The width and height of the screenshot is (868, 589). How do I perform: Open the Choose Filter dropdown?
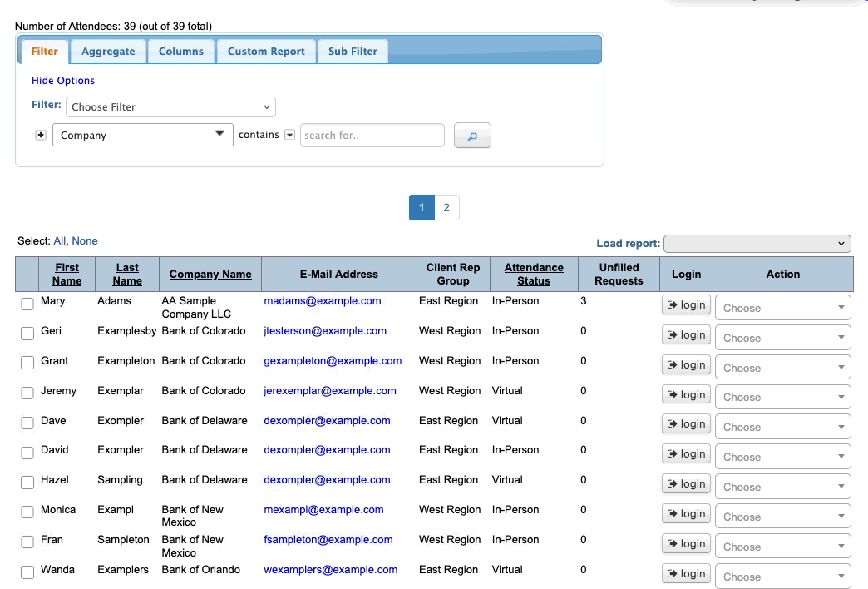pos(170,106)
